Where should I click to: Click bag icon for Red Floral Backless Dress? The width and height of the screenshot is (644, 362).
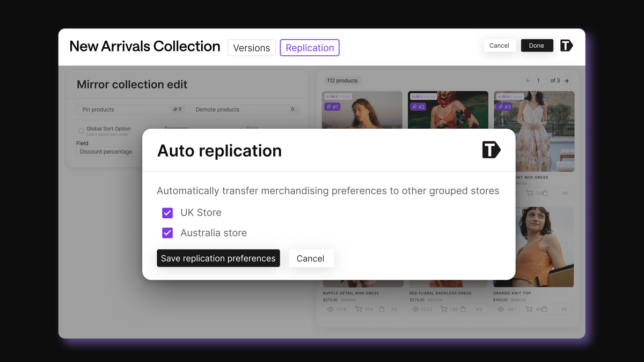coord(463,309)
